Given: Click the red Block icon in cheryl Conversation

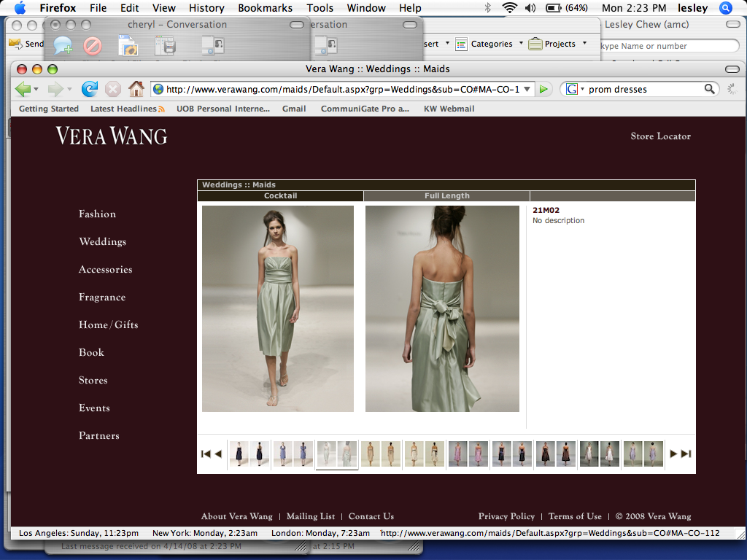Looking at the screenshot, I should tap(93, 46).
